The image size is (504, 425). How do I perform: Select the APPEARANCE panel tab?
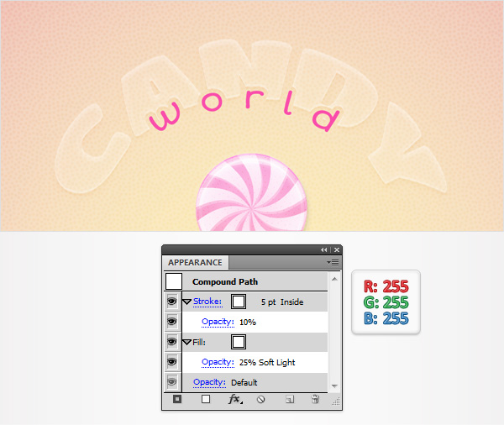[195, 263]
